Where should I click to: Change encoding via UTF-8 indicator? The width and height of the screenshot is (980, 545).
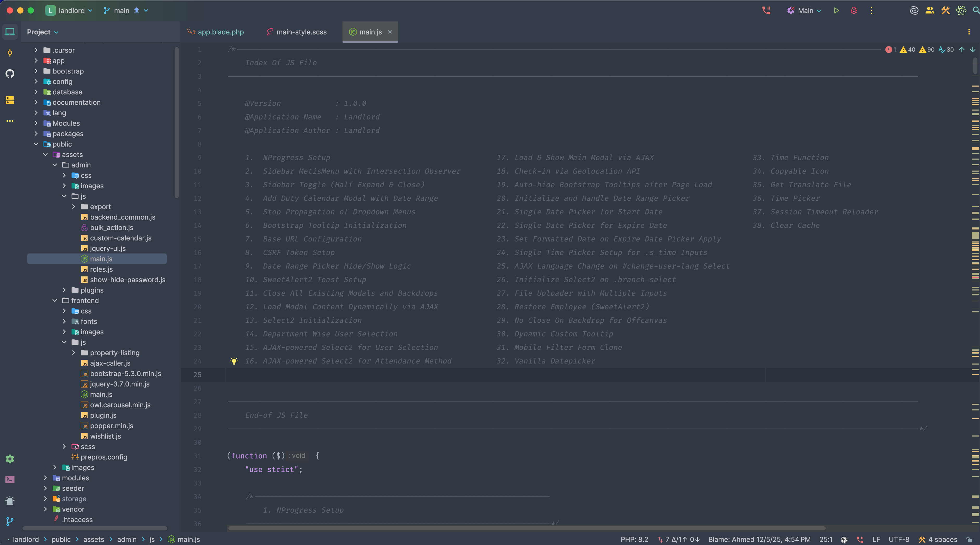pos(899,540)
